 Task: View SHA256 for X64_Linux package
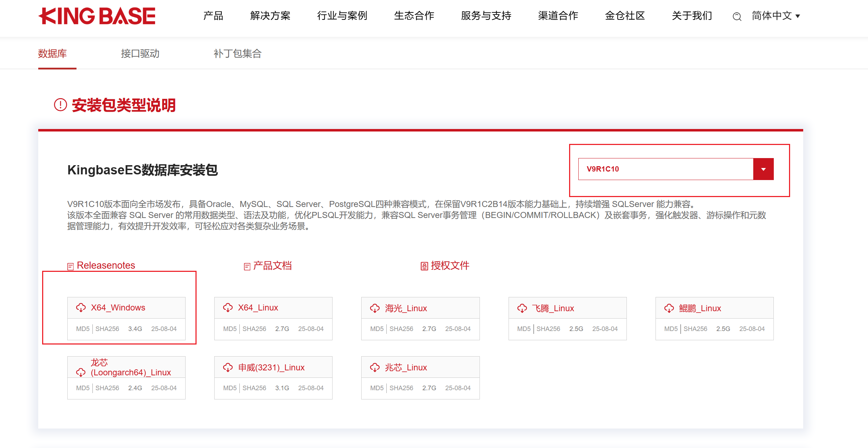coord(254,329)
